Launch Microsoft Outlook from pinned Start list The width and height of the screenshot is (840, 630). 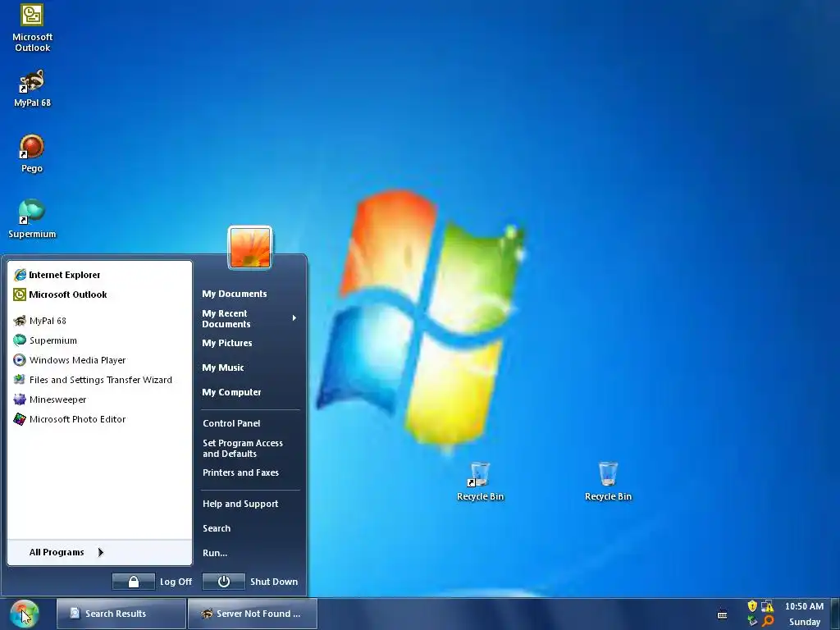click(x=99, y=294)
